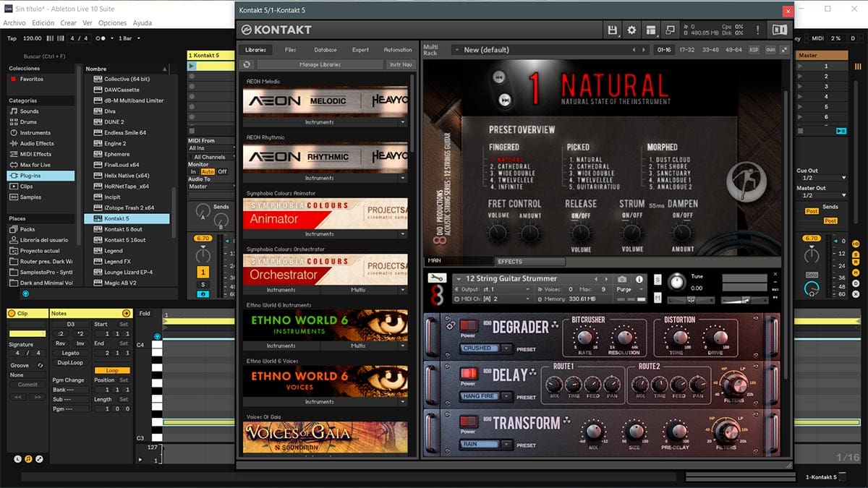The image size is (868, 488).
Task: Click the Kontakt minimized view icon
Action: (670, 30)
